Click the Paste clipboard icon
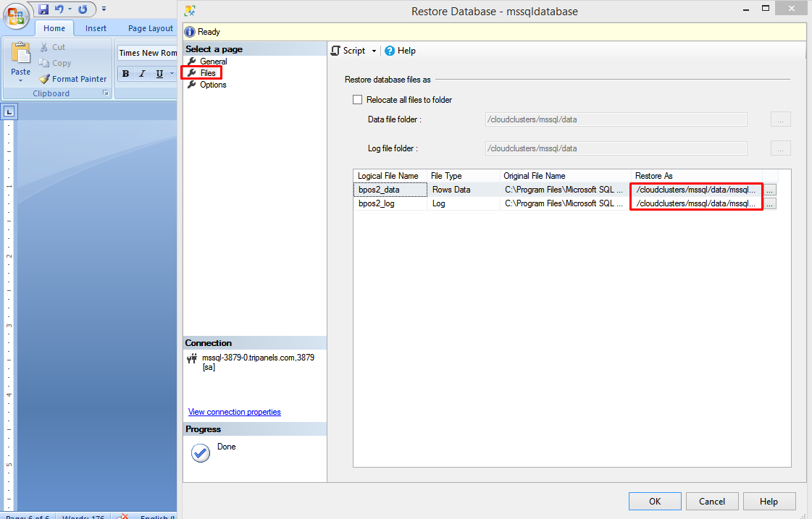812x519 pixels. (x=20, y=55)
